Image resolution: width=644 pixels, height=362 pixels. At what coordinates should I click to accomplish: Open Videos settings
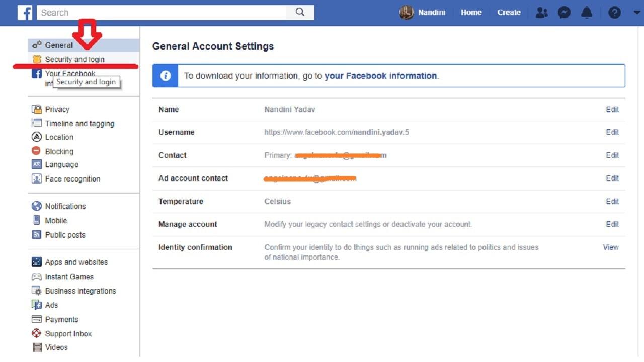pyautogui.click(x=56, y=347)
